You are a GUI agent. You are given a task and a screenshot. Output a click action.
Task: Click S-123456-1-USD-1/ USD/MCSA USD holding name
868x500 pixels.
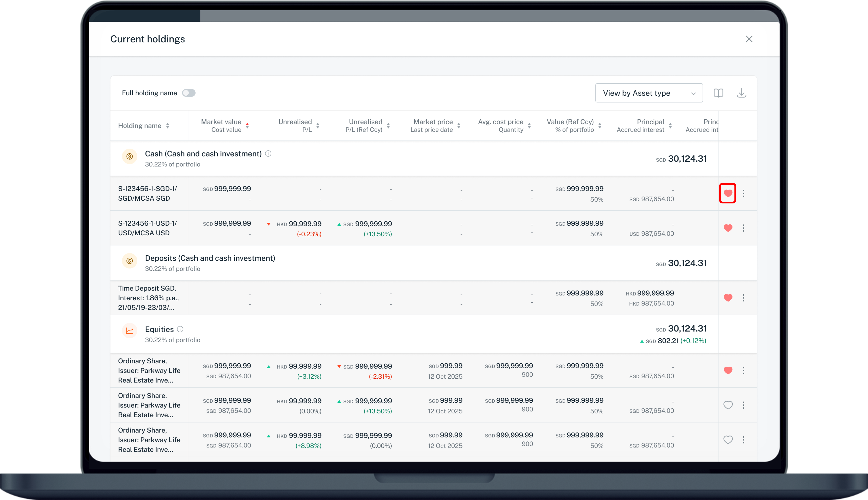tap(147, 228)
